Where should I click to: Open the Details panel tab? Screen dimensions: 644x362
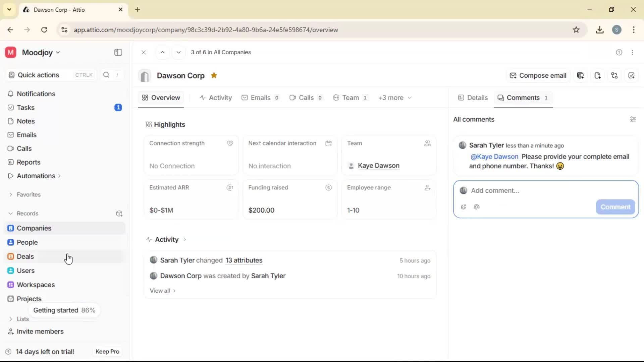point(473,98)
